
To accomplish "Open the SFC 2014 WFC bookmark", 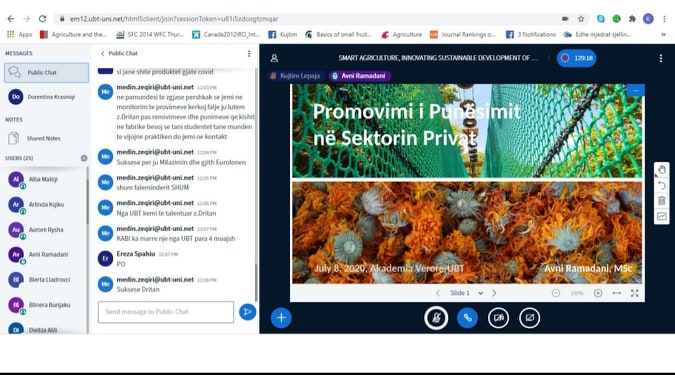I will pos(150,34).
